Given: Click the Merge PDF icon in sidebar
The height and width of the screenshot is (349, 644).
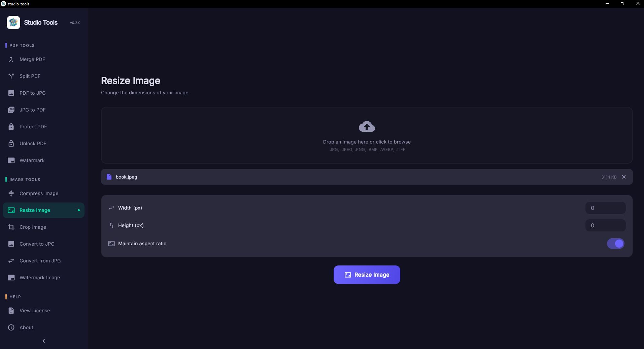Looking at the screenshot, I should [x=11, y=59].
